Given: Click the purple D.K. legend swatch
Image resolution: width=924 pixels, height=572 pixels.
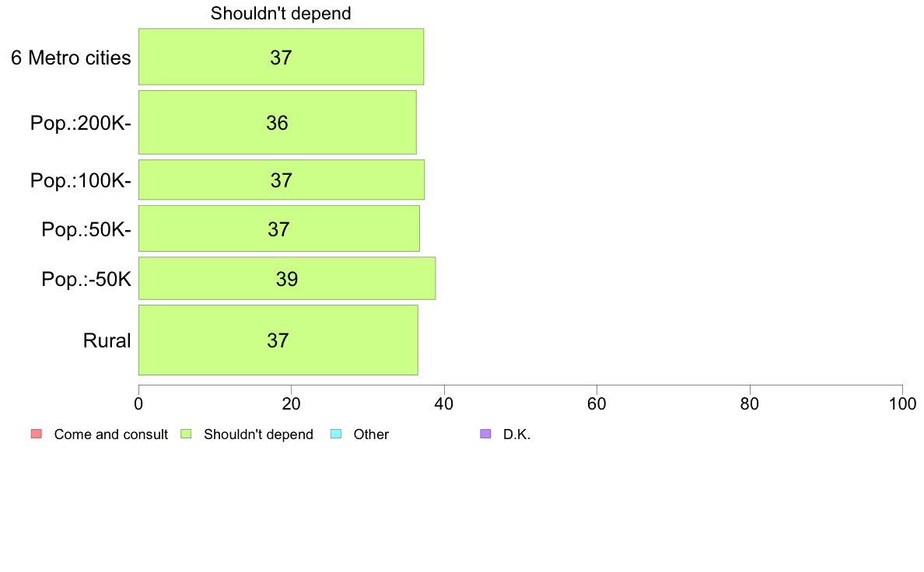Looking at the screenshot, I should pyautogui.click(x=485, y=434).
